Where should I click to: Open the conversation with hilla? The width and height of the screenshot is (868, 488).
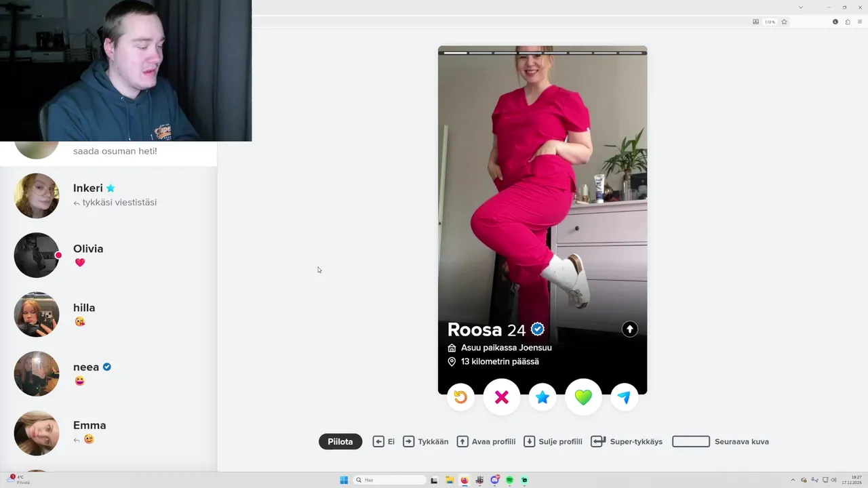coord(108,314)
